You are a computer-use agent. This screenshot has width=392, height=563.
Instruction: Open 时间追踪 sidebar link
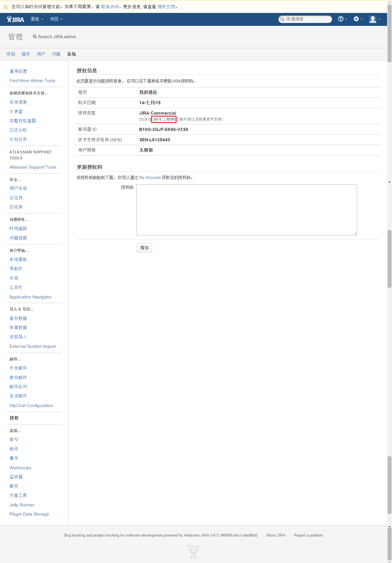(x=18, y=228)
